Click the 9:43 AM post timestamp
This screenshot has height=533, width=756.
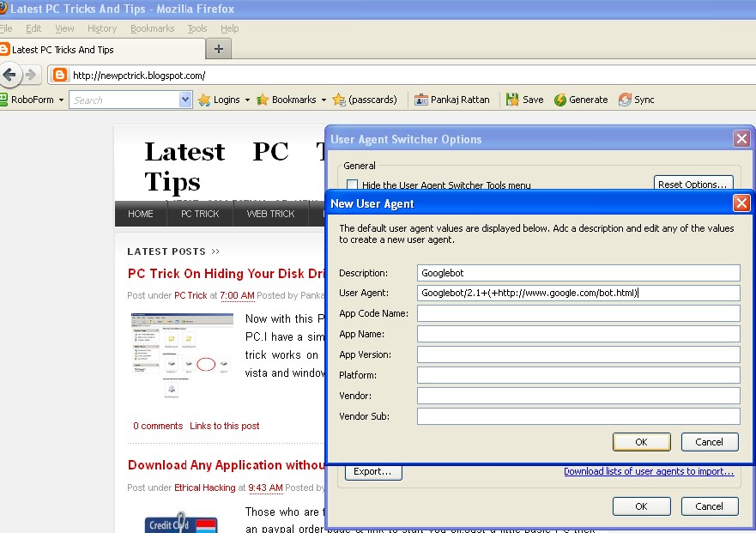click(265, 488)
